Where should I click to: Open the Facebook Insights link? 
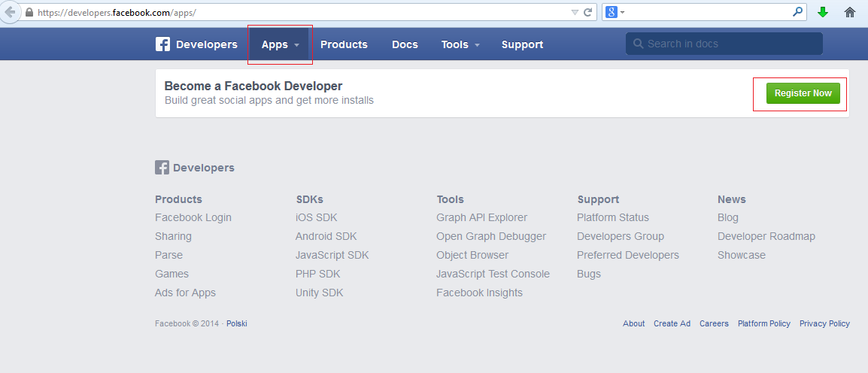479,293
